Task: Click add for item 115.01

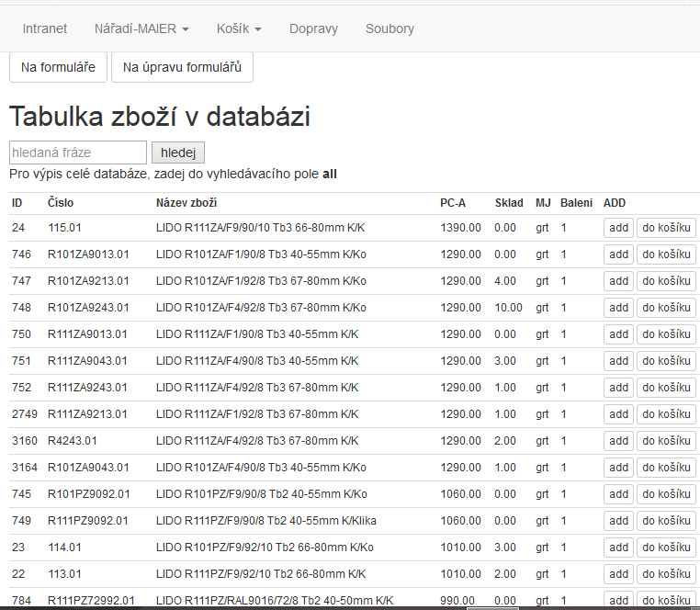Action: tap(618, 228)
